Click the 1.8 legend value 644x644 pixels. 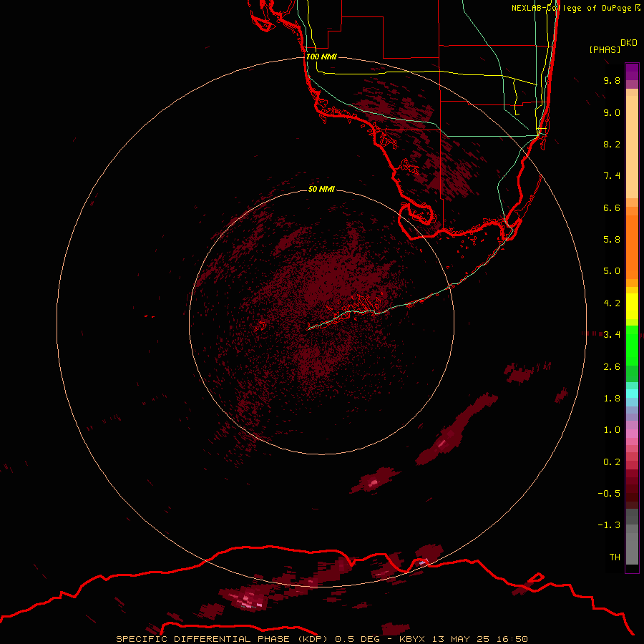click(x=612, y=399)
